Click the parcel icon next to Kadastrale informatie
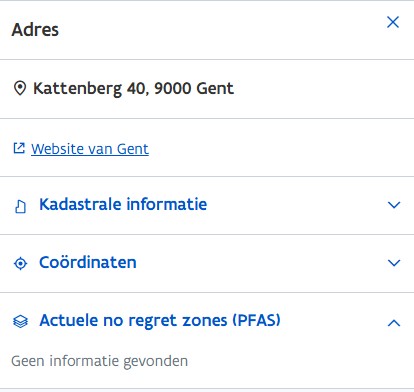414x392 pixels. point(20,206)
